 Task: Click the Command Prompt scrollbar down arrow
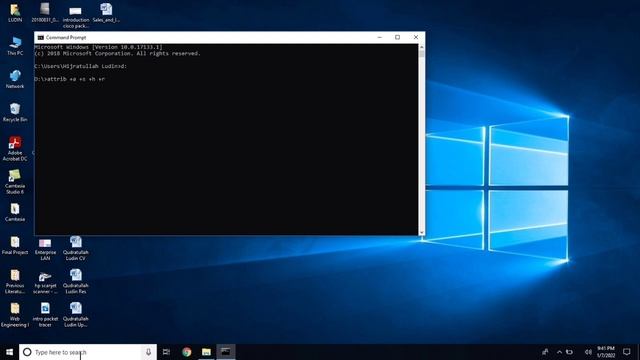pyautogui.click(x=422, y=232)
